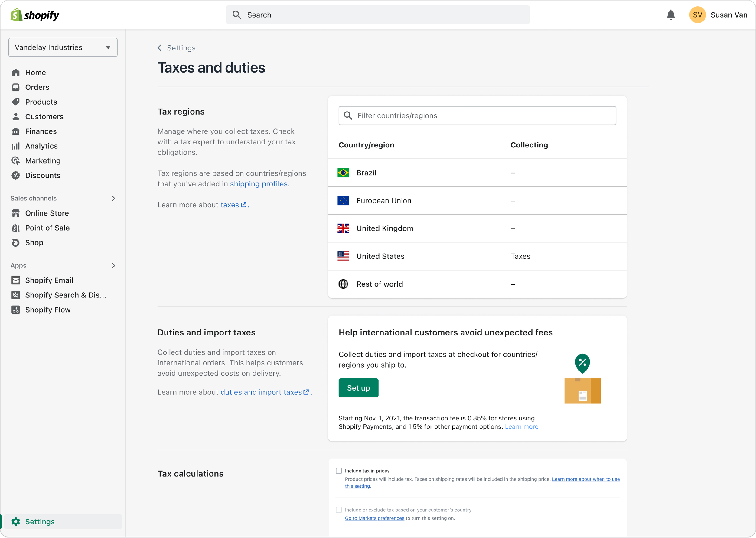Open the Orders menu item
756x538 pixels.
[37, 87]
